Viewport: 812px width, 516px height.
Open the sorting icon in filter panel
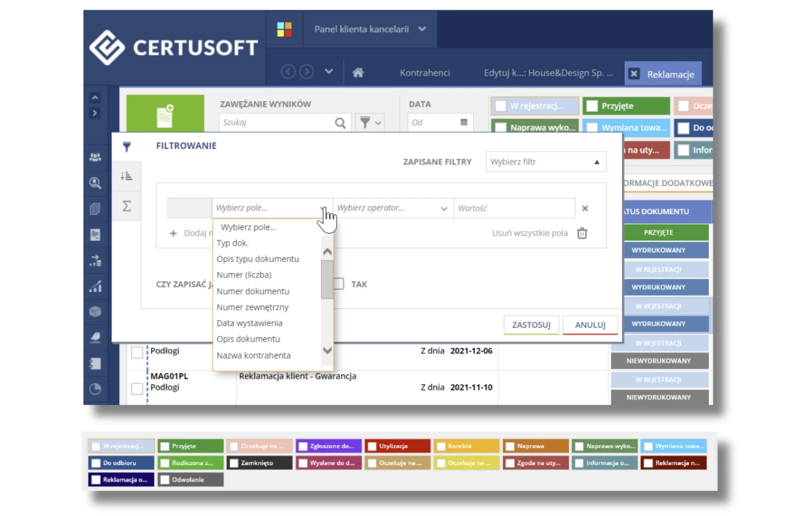[126, 176]
